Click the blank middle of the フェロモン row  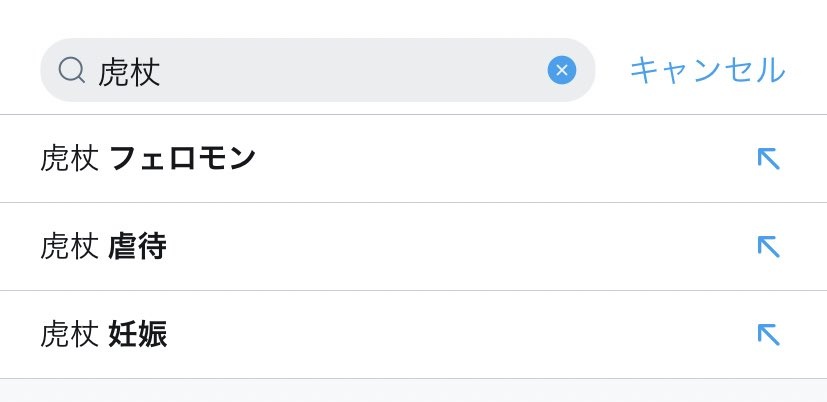501,158
